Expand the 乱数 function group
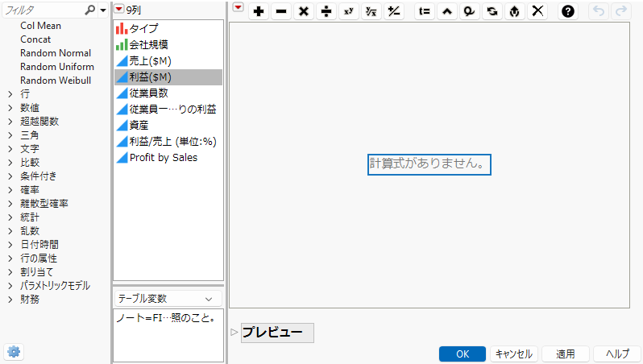Image resolution: width=643 pixels, height=364 pixels. point(10,231)
